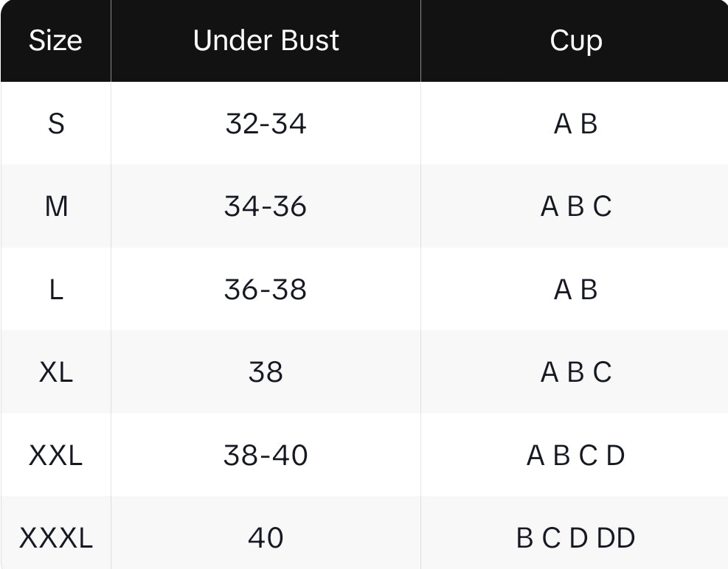The image size is (728, 569).
Task: Click the under bust value 38 for XL
Action: tap(266, 372)
